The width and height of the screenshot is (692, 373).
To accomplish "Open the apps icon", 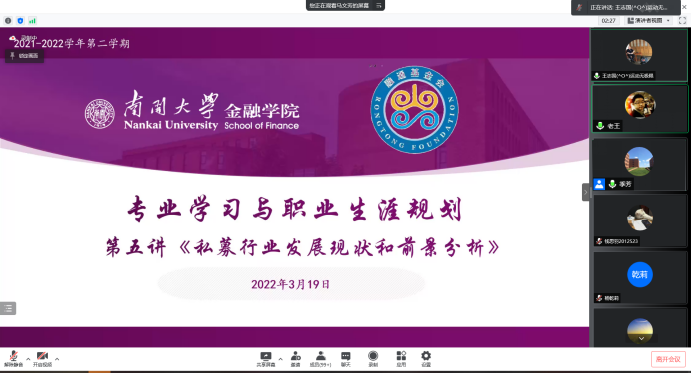I will point(401,359).
